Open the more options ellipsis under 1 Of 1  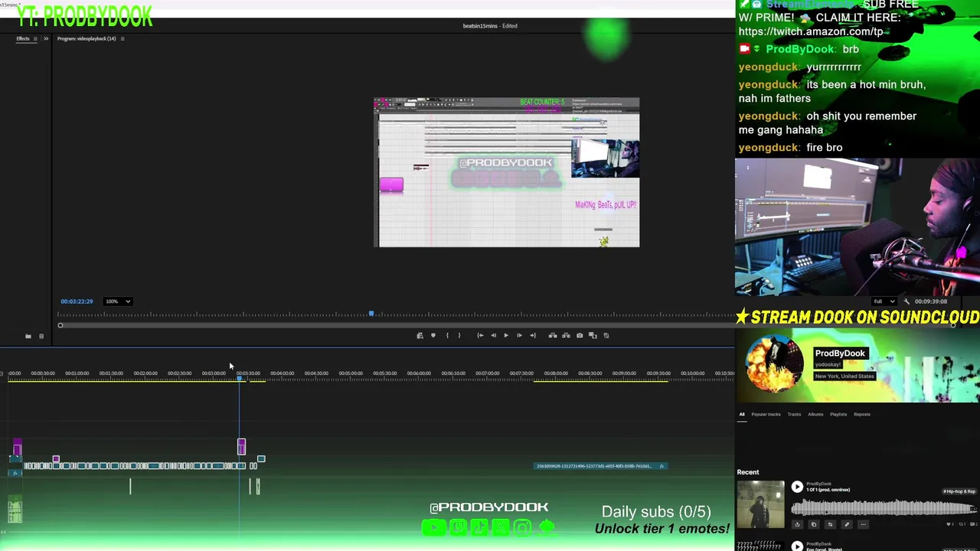(863, 524)
